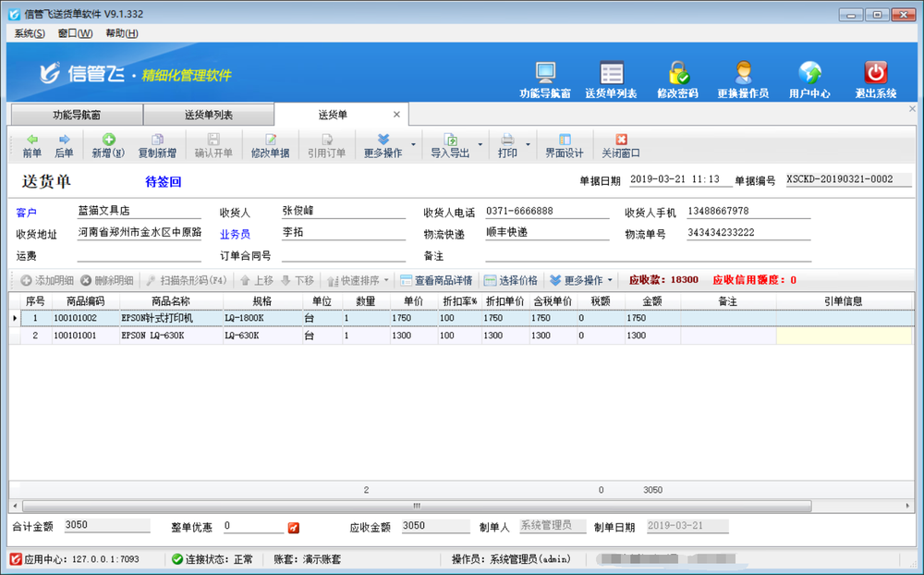Screen dimensions: 924x575
Task: Expand the 导入导出 dropdown arrow
Action: pyautogui.click(x=480, y=145)
